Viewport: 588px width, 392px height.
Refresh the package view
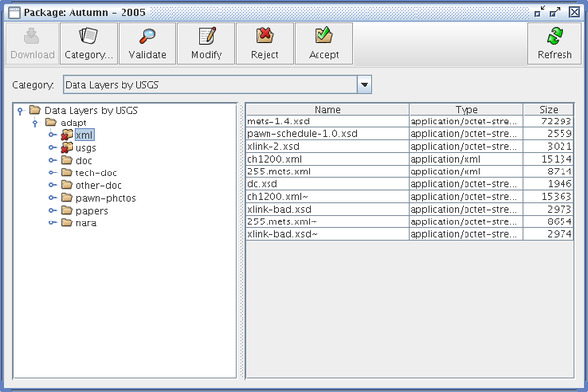click(555, 37)
